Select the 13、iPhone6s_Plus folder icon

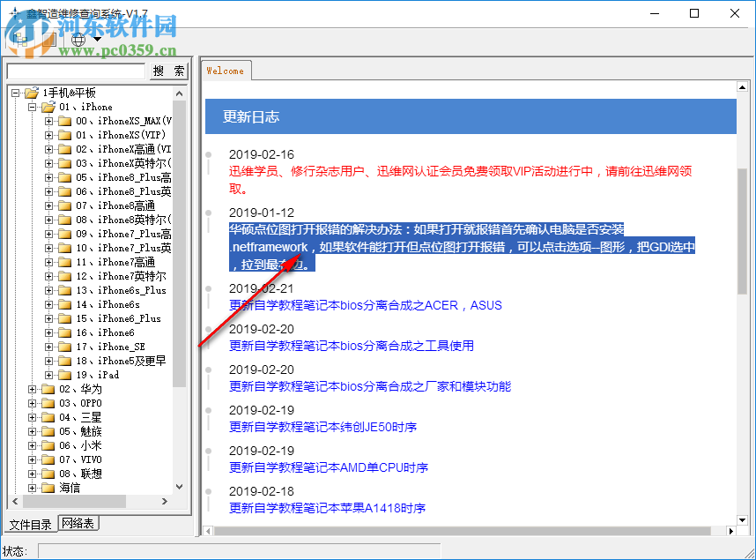(64, 290)
